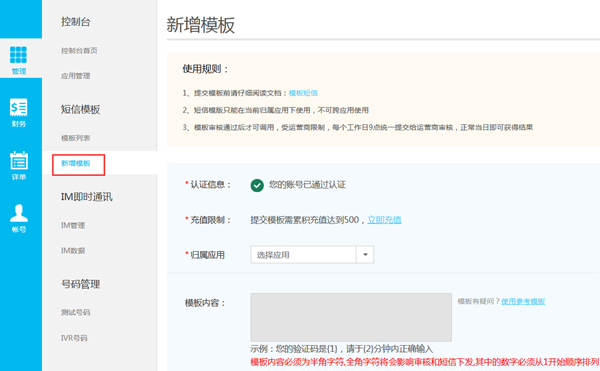Click the 号码管理 section heading
600x371 pixels.
tap(80, 284)
